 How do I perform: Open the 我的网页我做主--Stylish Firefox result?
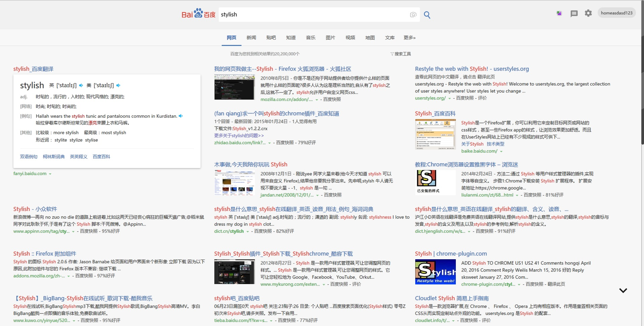point(282,69)
